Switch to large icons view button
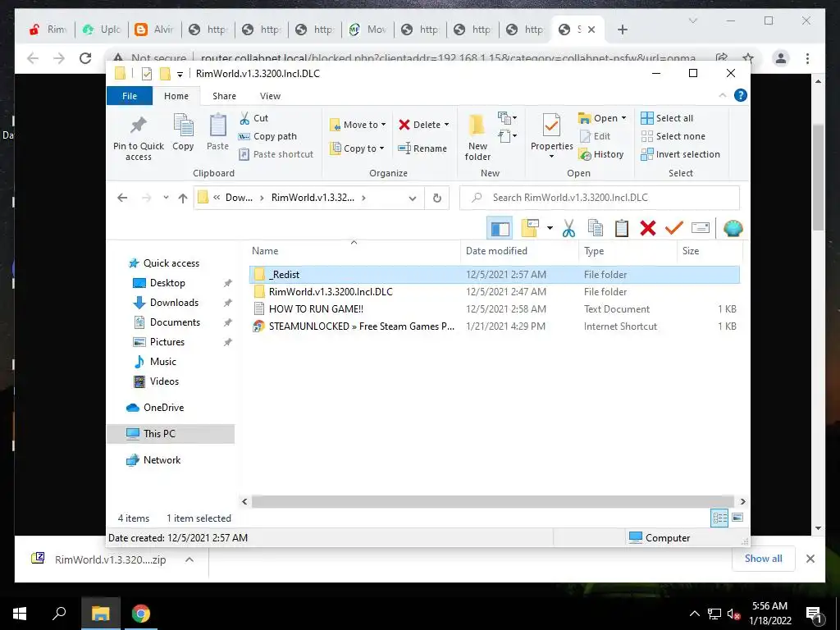Image resolution: width=840 pixels, height=630 pixels. tap(737, 518)
